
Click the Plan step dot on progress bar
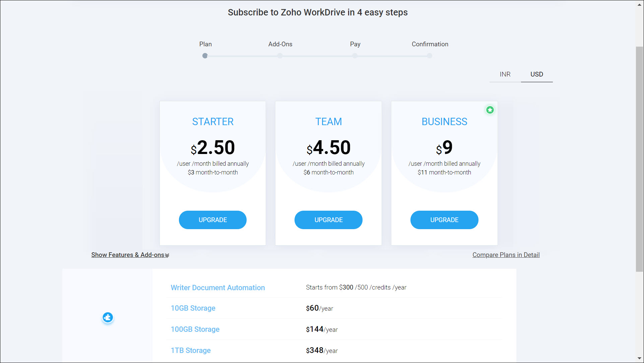point(205,56)
